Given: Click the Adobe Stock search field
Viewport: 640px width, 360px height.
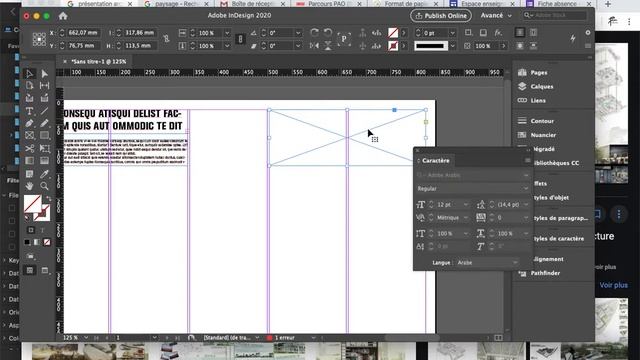Looking at the screenshot, I should [x=556, y=16].
